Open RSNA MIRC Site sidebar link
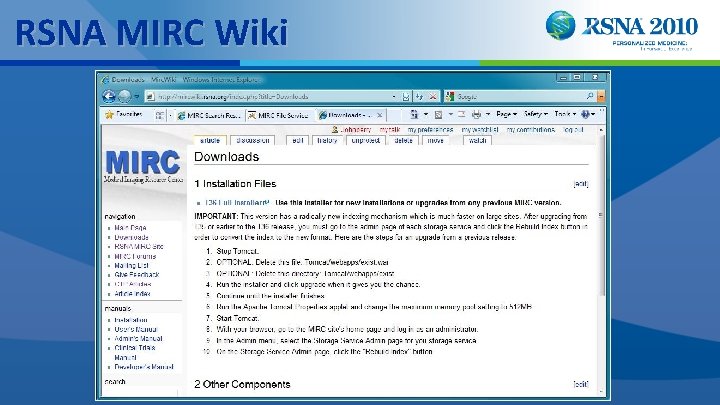 [139, 247]
